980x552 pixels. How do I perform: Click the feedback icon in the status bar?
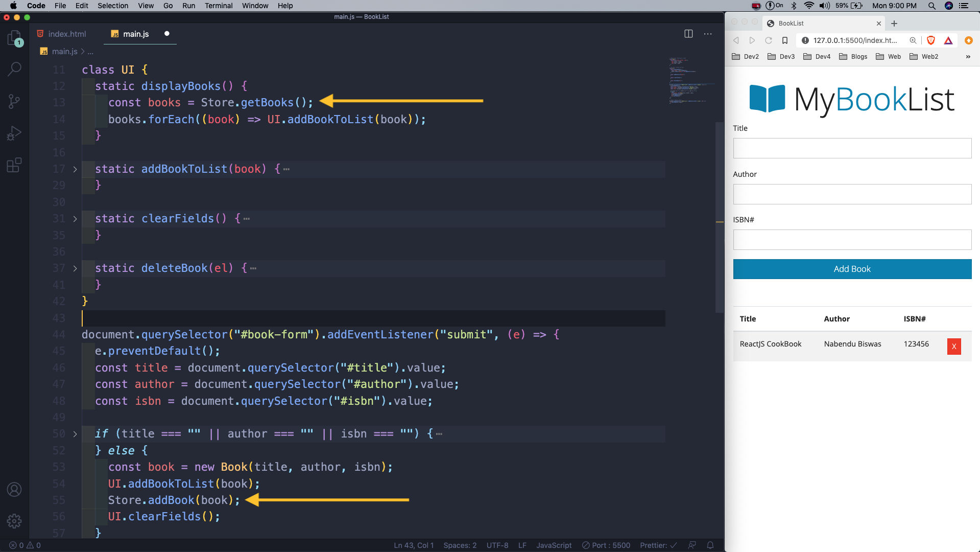point(692,545)
